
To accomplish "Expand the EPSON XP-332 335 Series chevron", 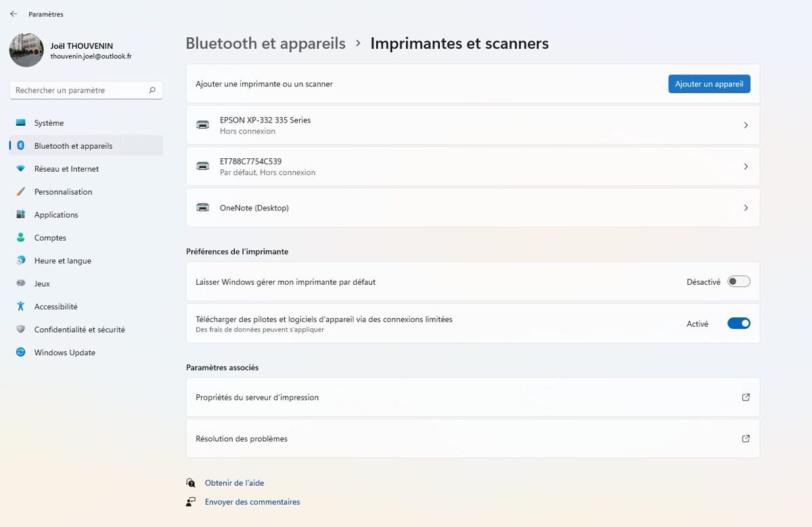I will click(746, 125).
